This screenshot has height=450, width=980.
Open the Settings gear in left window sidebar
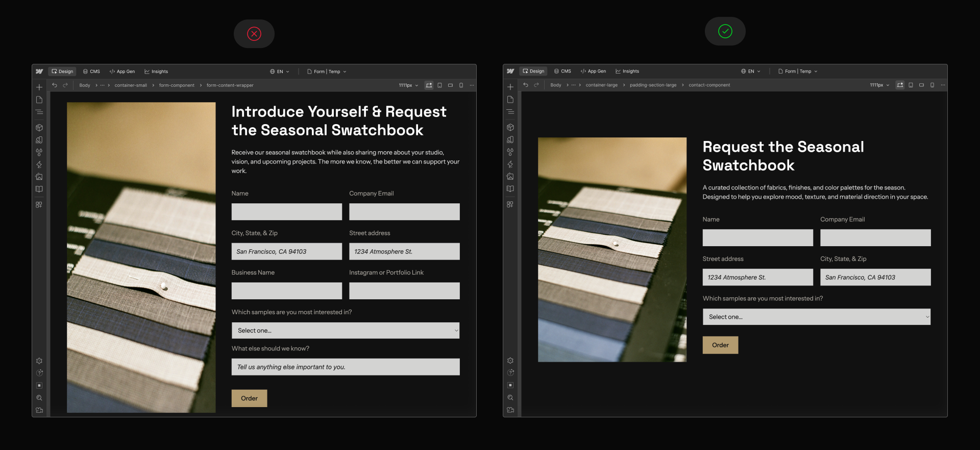click(x=39, y=361)
